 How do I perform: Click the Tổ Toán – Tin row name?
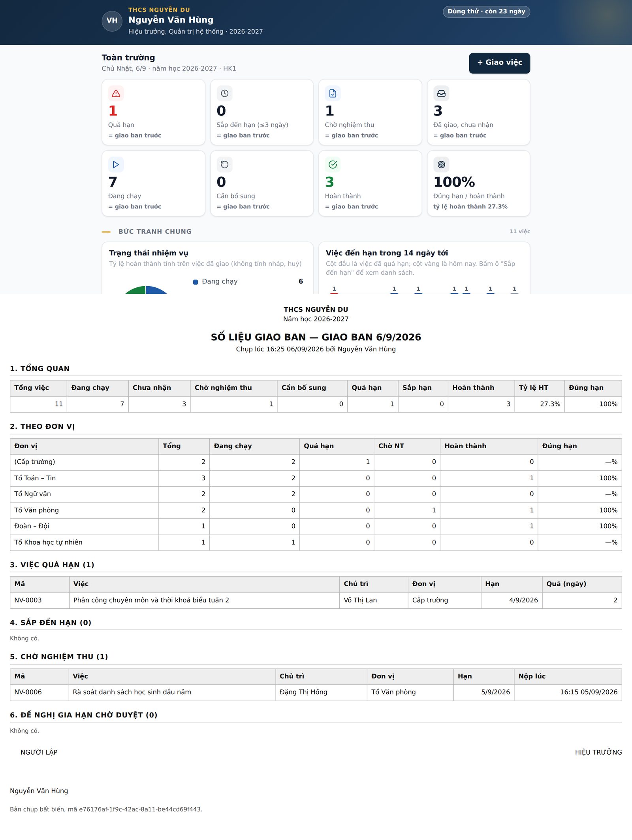point(35,478)
